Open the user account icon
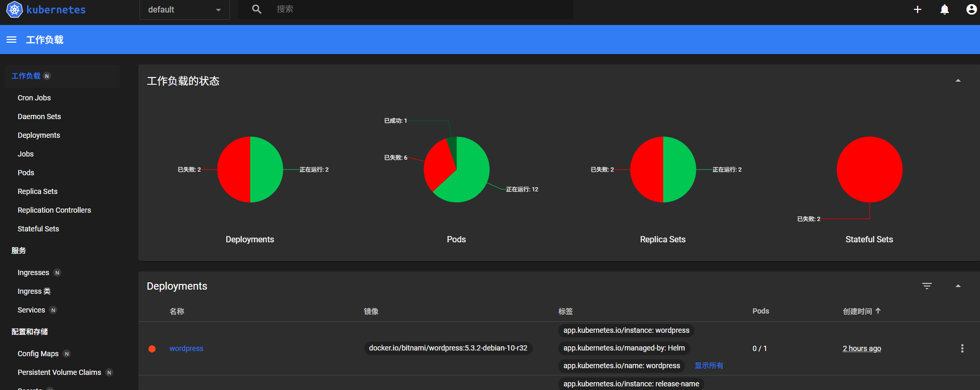Screen dimensions: 980x390 pyautogui.click(x=971, y=9)
